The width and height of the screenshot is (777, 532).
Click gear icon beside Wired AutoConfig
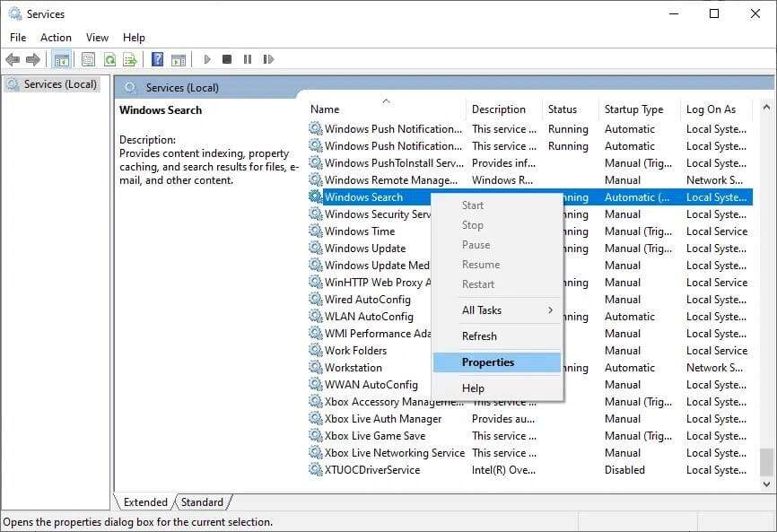[316, 299]
